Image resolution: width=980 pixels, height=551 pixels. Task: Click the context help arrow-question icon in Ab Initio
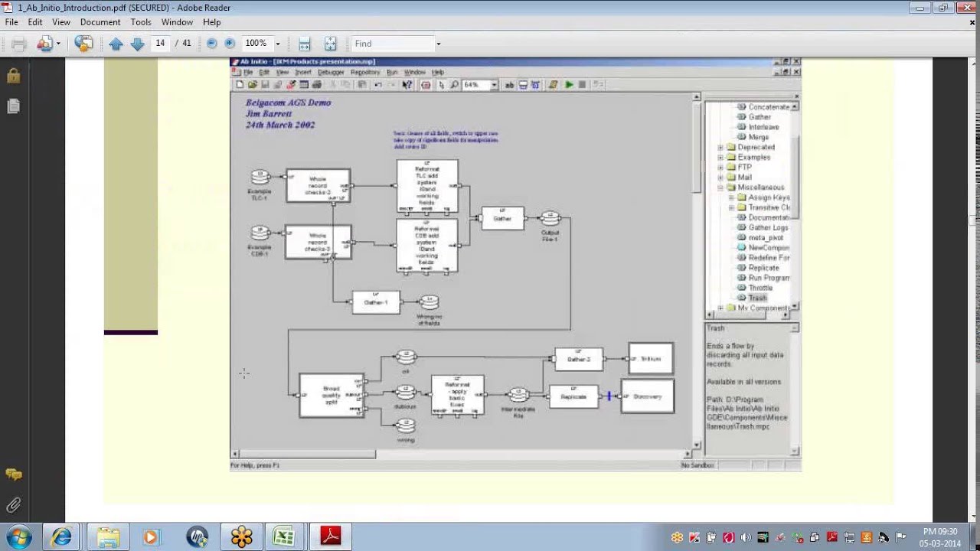tap(407, 85)
